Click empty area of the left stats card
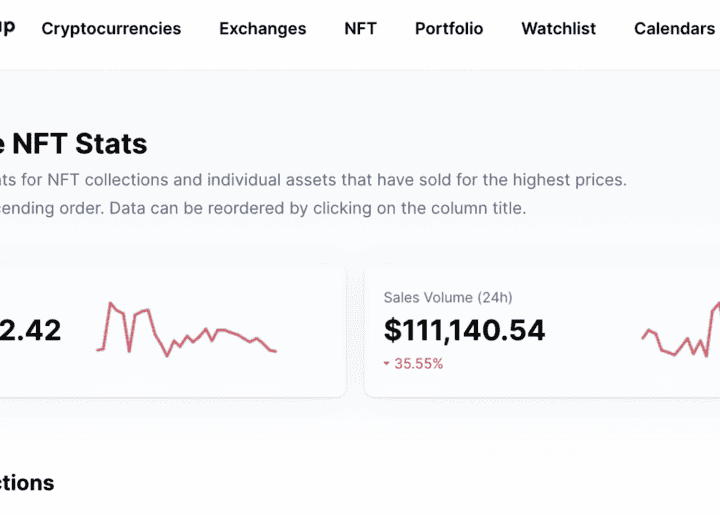 150,375
